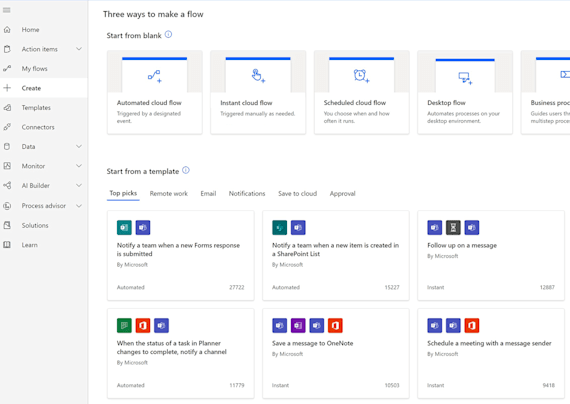Click the SharePoint icon on SharePoint List template

pyautogui.click(x=280, y=228)
